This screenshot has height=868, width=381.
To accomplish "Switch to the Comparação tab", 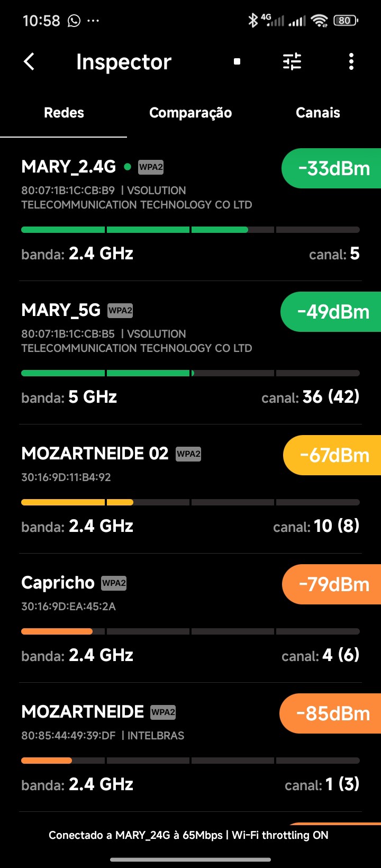I will point(190,113).
